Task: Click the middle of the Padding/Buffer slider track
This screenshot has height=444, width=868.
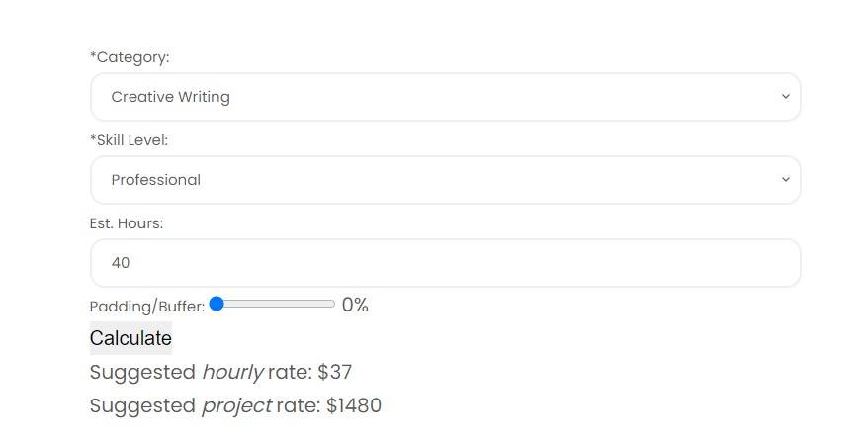Action: (273, 305)
